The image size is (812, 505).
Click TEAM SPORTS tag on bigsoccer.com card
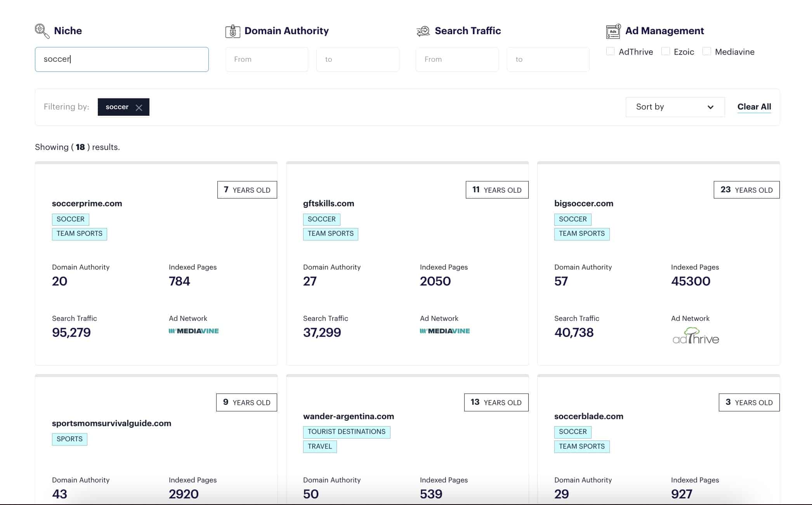pyautogui.click(x=582, y=234)
